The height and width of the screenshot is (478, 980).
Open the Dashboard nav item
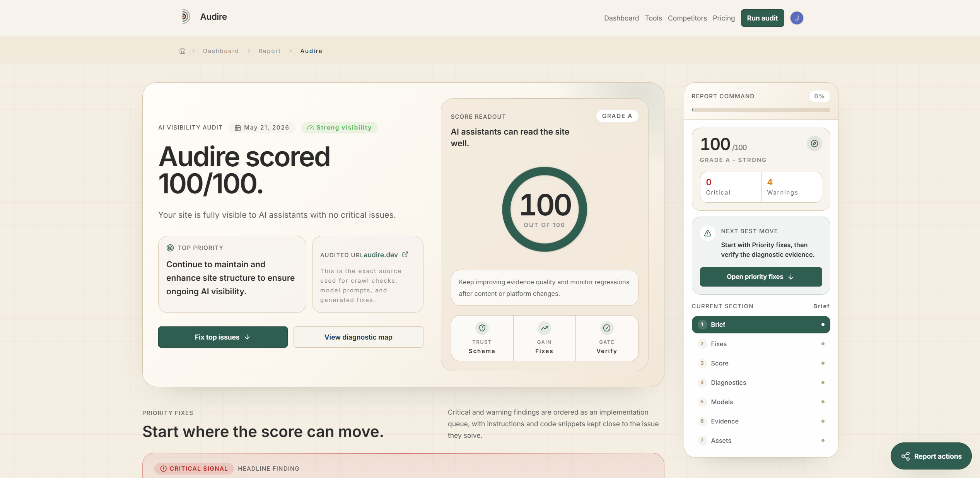click(x=621, y=18)
